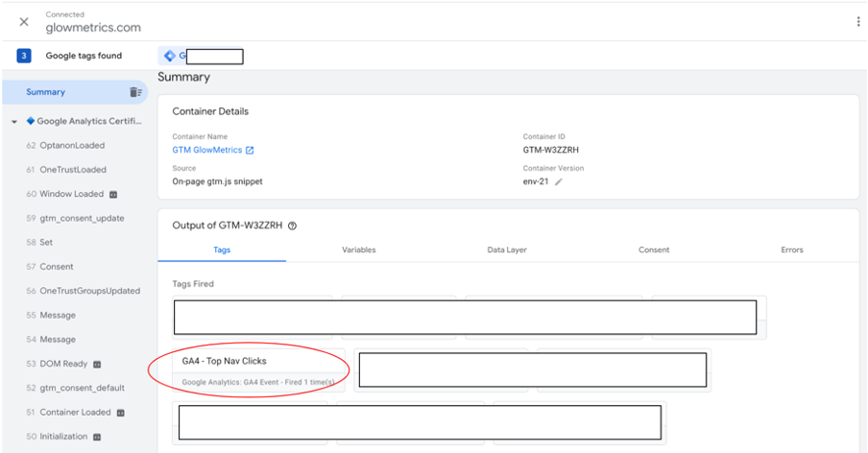868x453 pixels.
Task: Collapse the Google Analytics Certifi… event tree
Action: [14, 121]
